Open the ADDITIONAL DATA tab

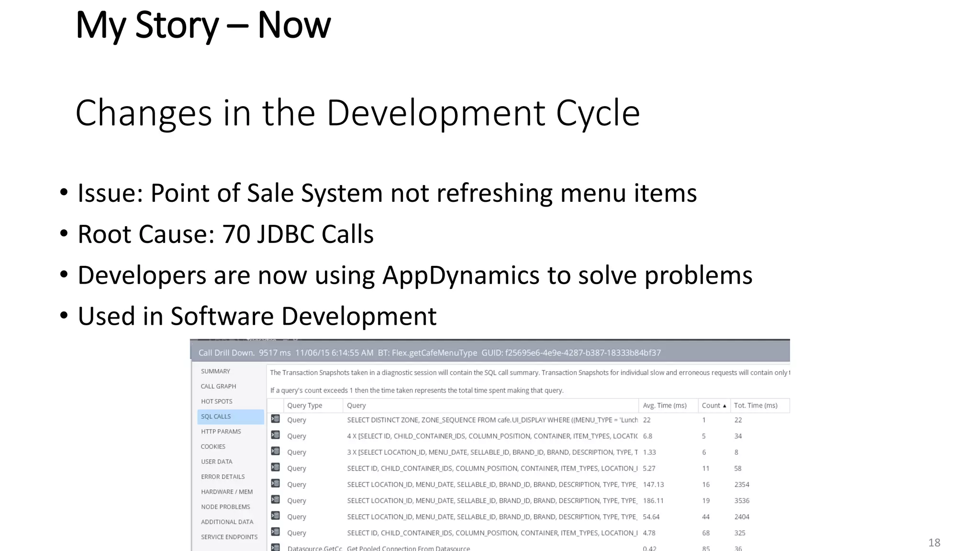tap(227, 522)
